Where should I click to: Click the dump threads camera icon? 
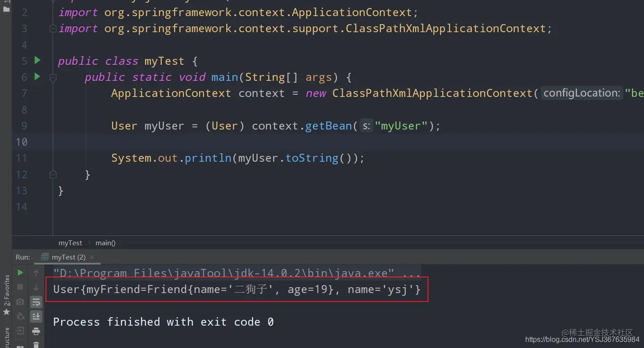click(20, 302)
